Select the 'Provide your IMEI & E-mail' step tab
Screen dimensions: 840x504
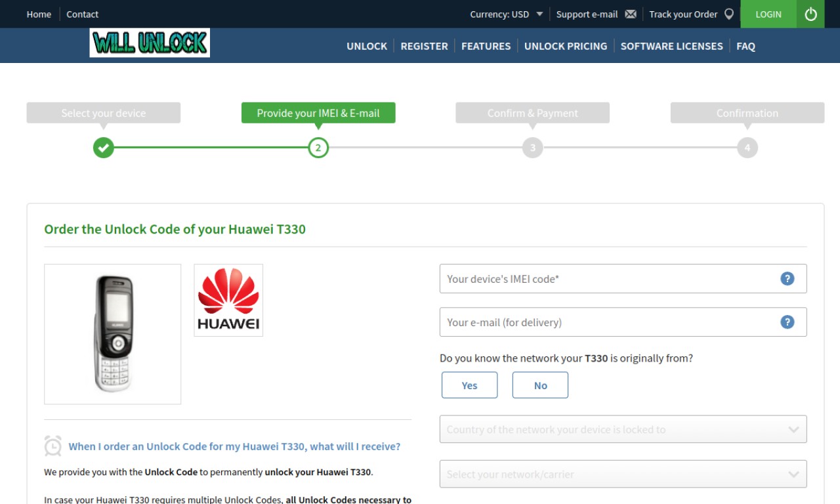point(318,113)
